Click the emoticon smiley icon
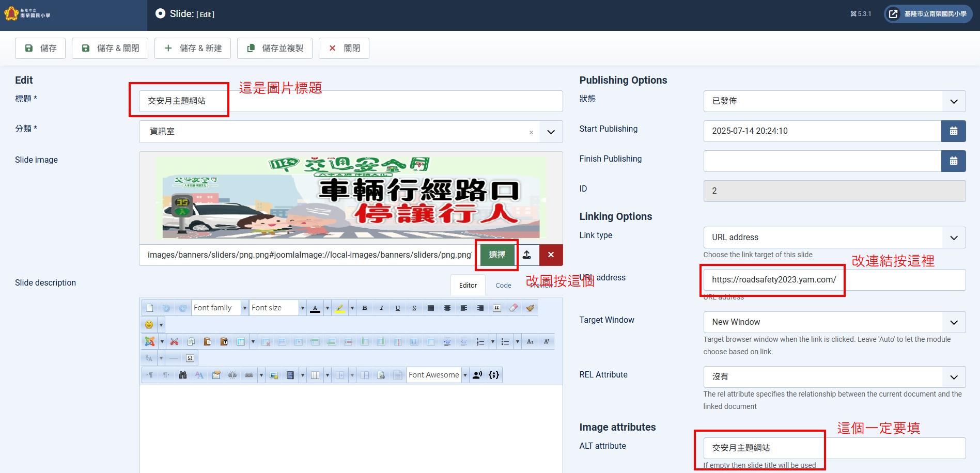The height and width of the screenshot is (473, 980). pos(149,324)
